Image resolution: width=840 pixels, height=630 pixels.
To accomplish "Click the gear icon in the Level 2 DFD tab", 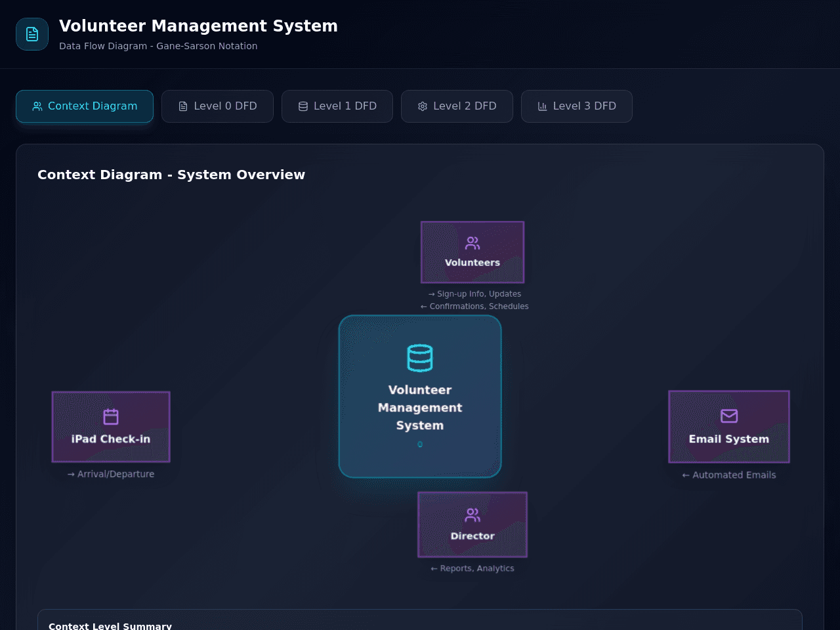I will [423, 106].
